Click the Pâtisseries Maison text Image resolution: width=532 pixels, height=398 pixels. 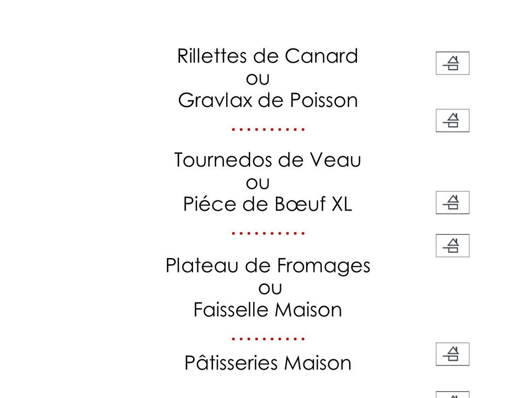[267, 363]
